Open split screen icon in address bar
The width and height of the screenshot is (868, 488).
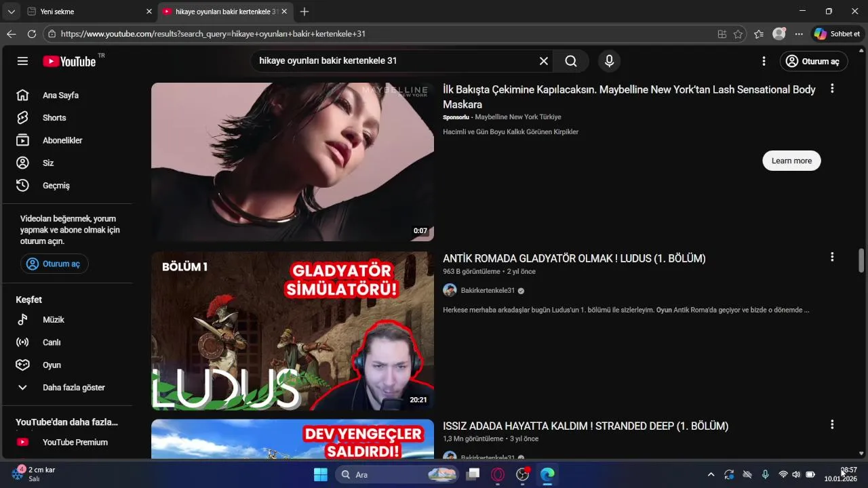pos(722,34)
